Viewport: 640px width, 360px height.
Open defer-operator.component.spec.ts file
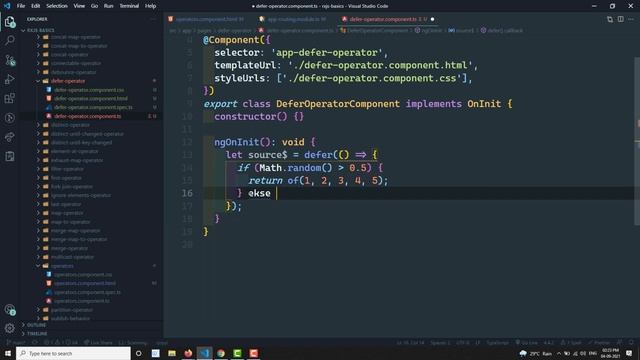tap(93, 107)
